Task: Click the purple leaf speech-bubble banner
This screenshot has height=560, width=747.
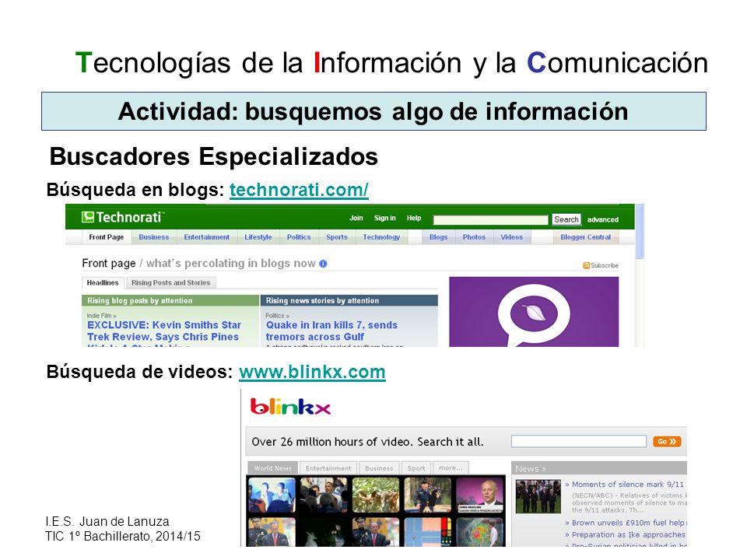Action: pos(534,311)
